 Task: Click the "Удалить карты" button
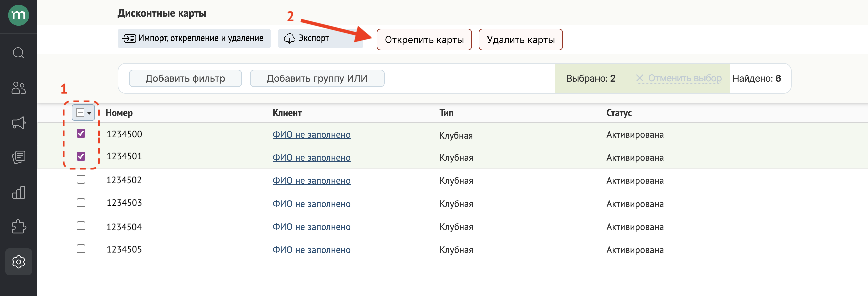tap(521, 40)
